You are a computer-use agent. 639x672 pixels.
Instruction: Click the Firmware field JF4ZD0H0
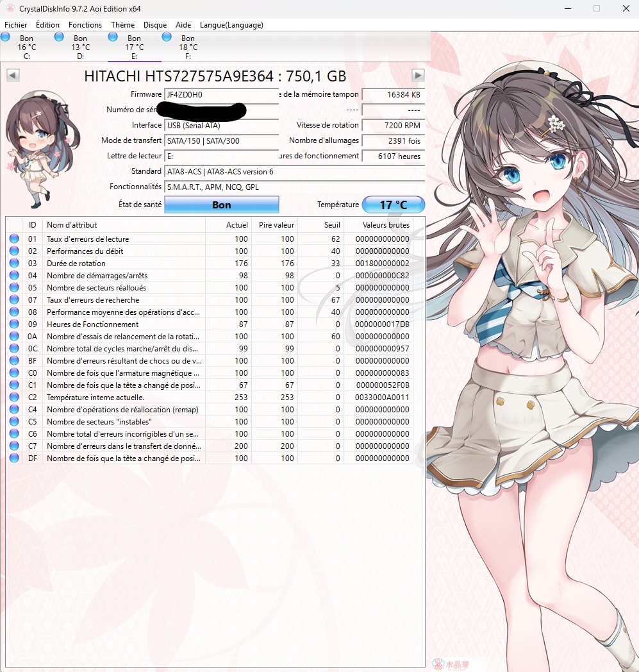[221, 94]
